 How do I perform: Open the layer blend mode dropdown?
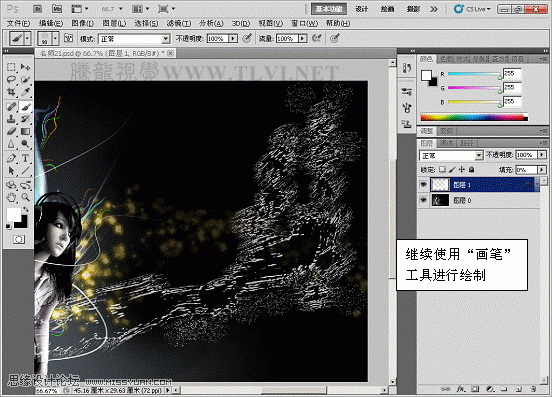[x=451, y=155]
